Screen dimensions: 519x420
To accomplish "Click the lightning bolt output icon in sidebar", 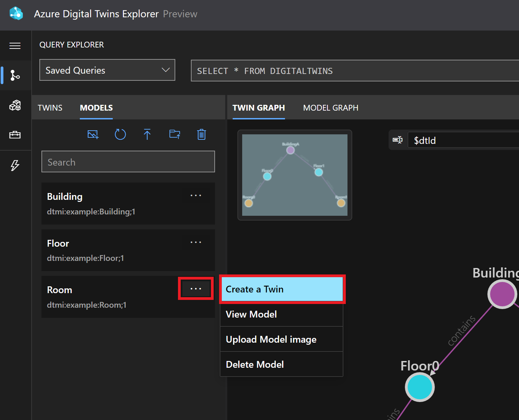I will (15, 165).
